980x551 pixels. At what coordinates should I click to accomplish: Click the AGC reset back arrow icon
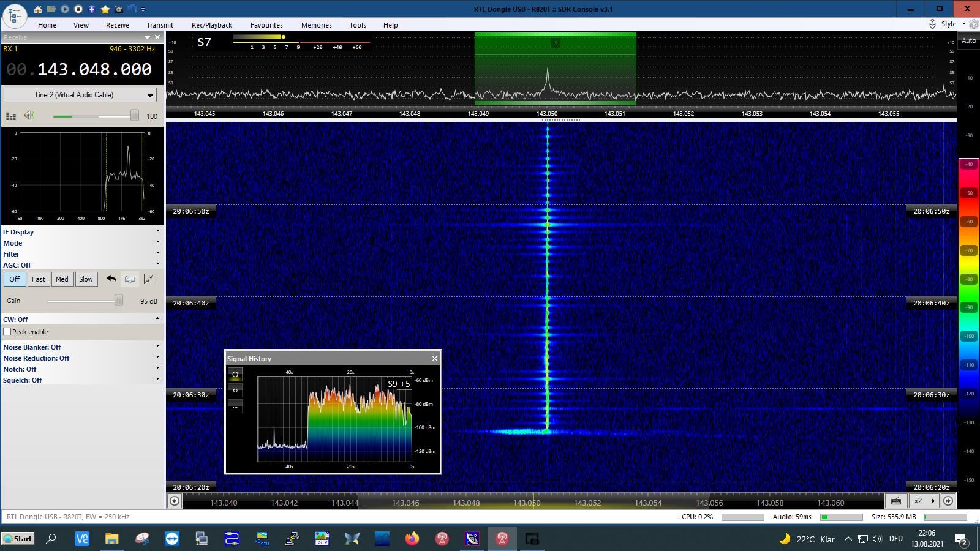[x=111, y=279]
